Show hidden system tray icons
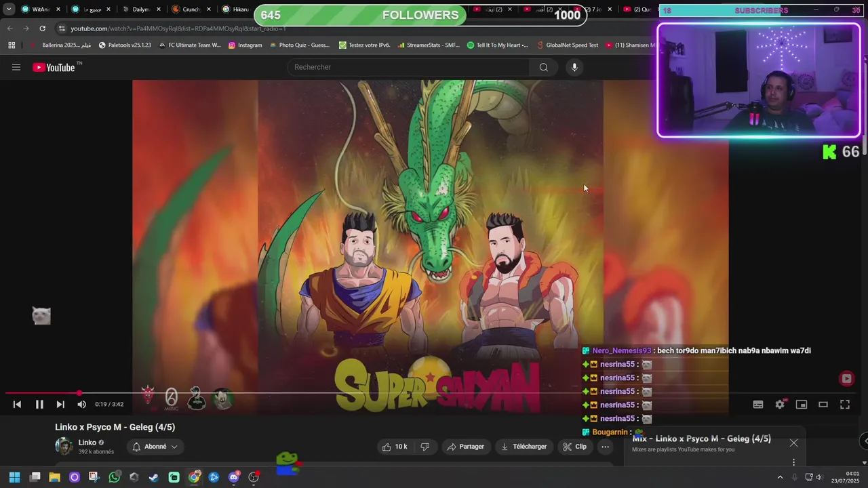Viewport: 868px width, 488px height. pyautogui.click(x=780, y=477)
